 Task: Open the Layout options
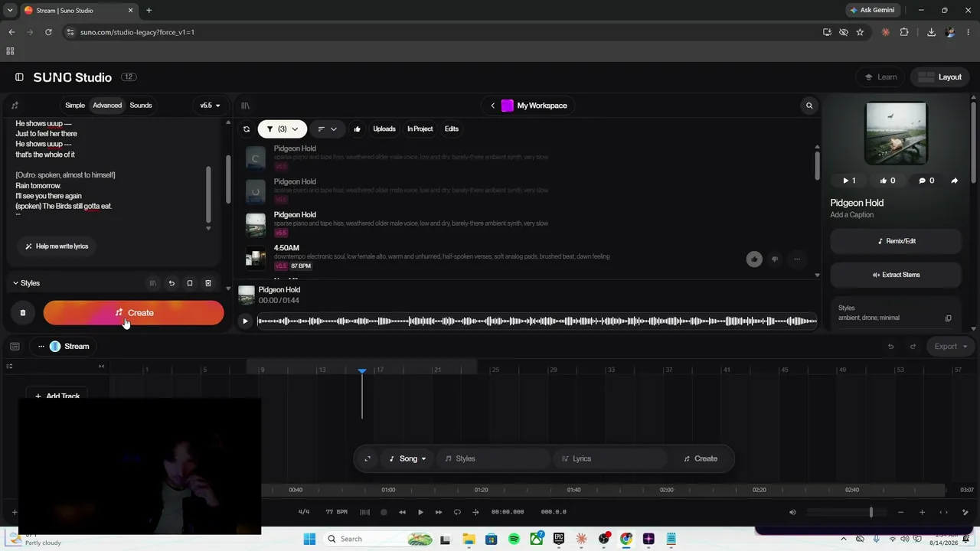[939, 77]
